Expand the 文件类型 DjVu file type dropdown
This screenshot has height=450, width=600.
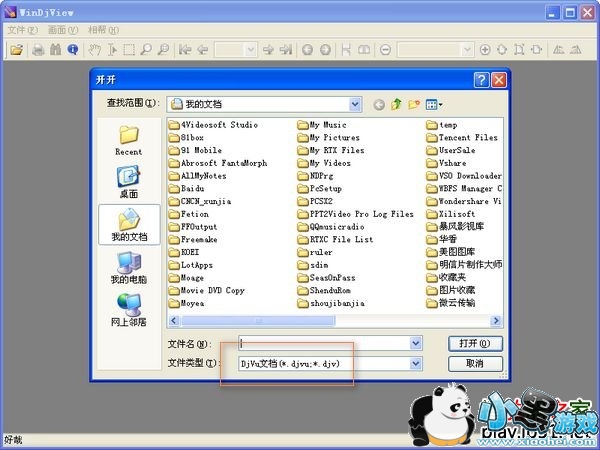pyautogui.click(x=416, y=364)
